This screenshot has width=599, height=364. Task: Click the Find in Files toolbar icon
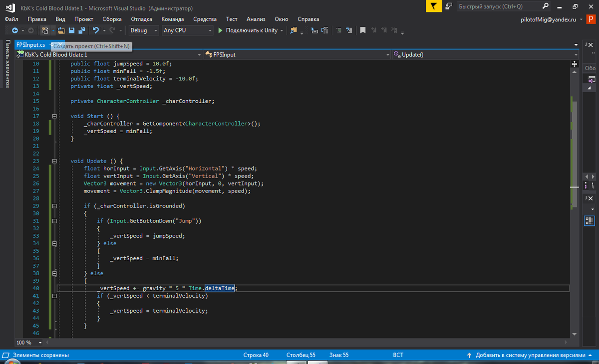[x=294, y=30]
